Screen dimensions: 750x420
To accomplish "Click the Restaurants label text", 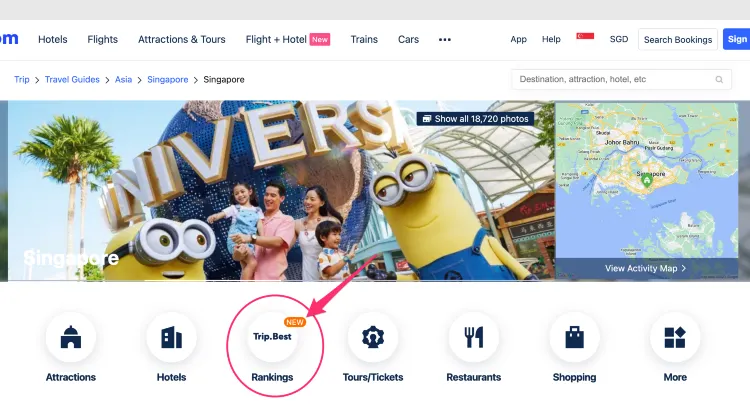I will coord(474,377).
